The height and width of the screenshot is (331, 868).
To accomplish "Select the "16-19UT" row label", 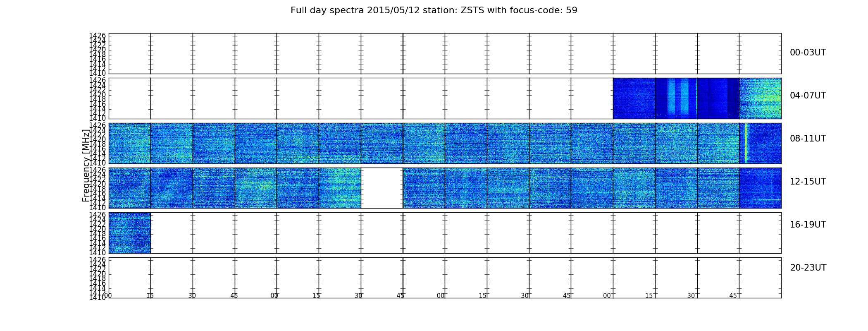I will click(808, 225).
